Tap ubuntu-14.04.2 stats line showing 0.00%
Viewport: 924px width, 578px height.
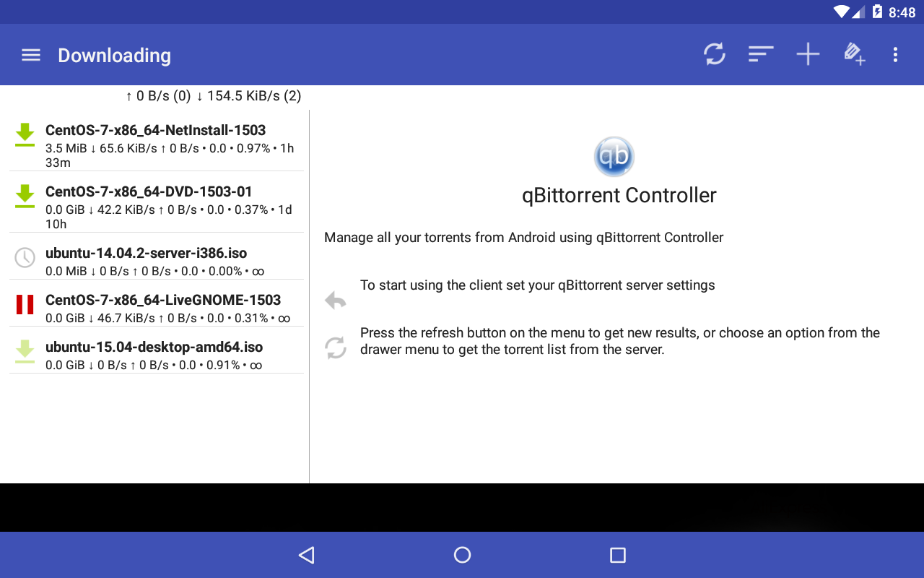(155, 271)
